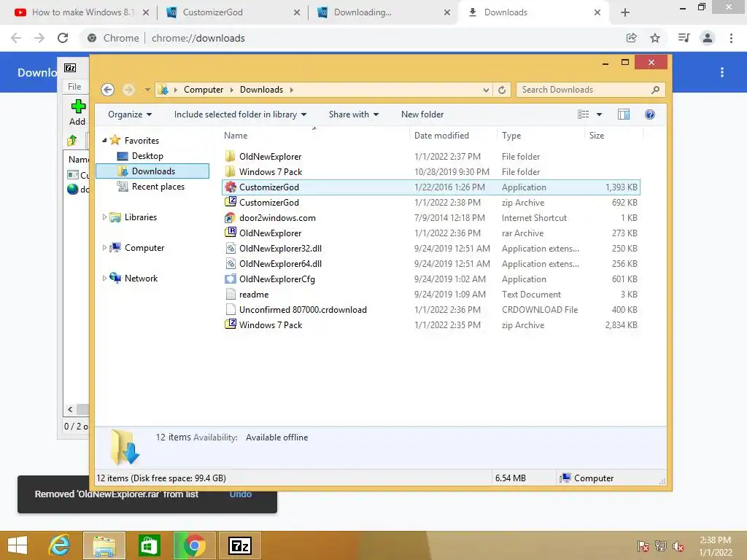Change view with the view icon button
Screen dimensions: 747x560
(583, 114)
